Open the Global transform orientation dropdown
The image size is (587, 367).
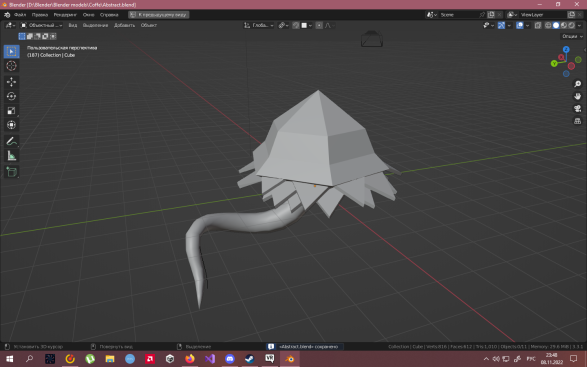259,25
